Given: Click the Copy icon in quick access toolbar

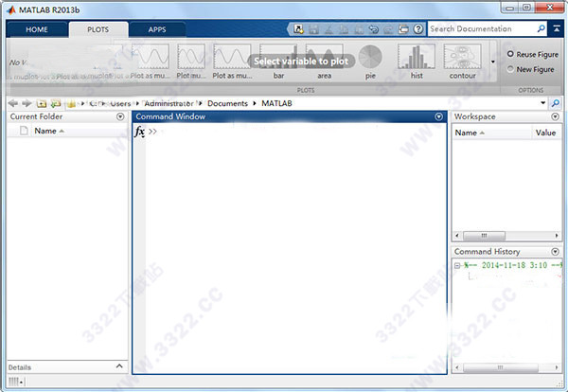Looking at the screenshot, I should (344, 29).
